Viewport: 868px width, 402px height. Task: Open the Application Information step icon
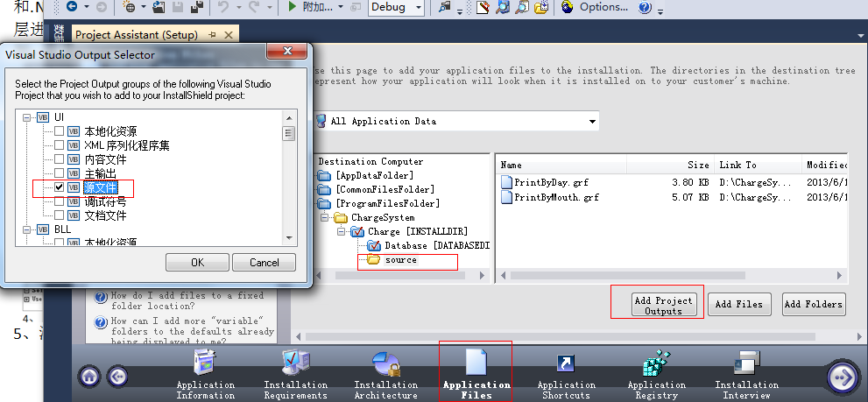coord(205,363)
